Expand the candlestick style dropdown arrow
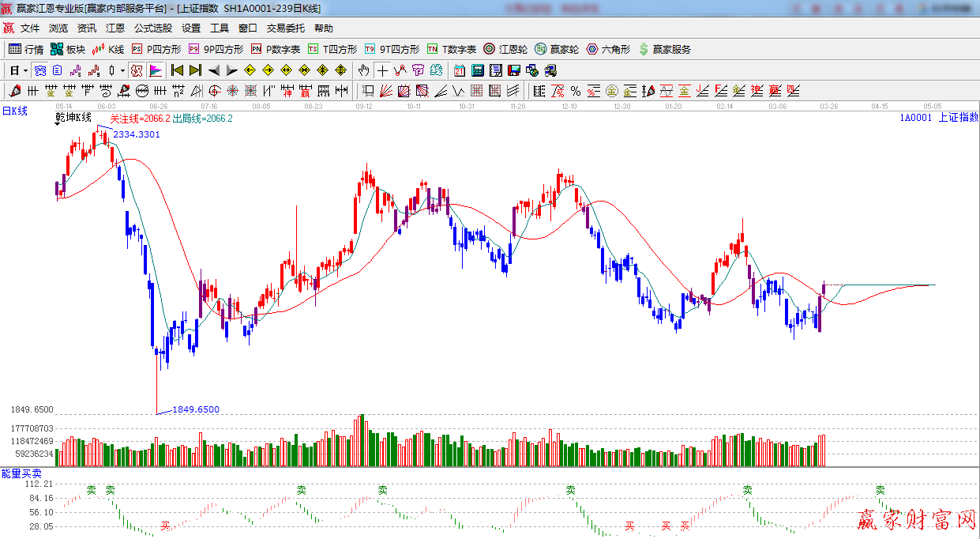Screen dimensions: 980x539 coord(122,70)
